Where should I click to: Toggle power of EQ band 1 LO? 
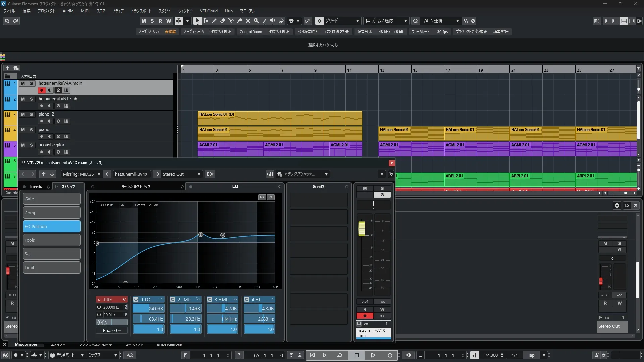point(136,299)
